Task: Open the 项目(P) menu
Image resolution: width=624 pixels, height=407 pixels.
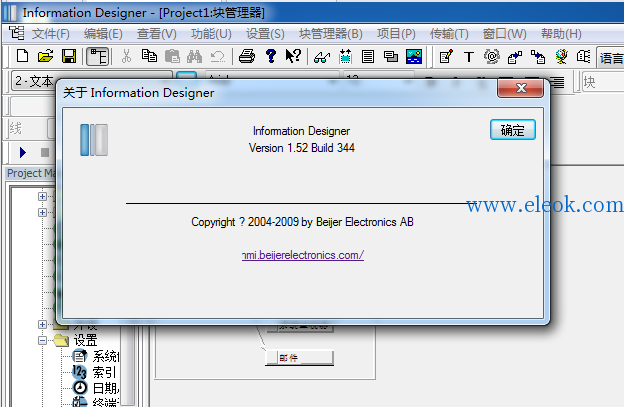Action: tap(396, 34)
